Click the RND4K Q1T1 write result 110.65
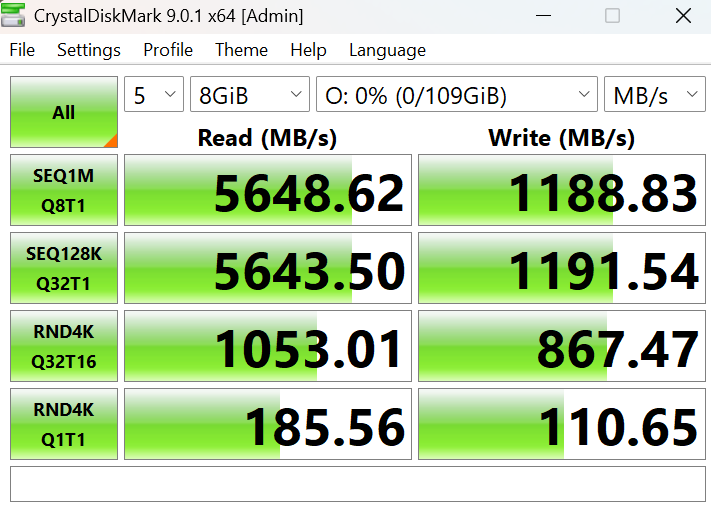Image resolution: width=711 pixels, height=505 pixels. [562, 424]
